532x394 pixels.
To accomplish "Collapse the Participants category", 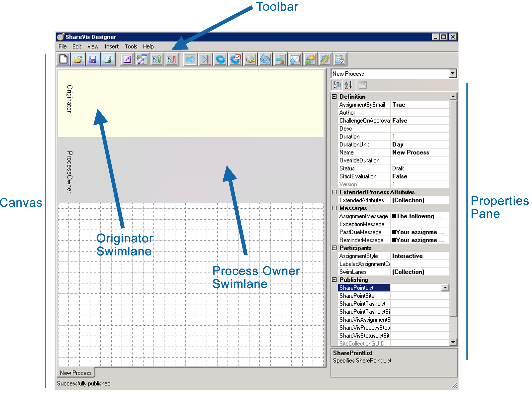I will pos(334,248).
